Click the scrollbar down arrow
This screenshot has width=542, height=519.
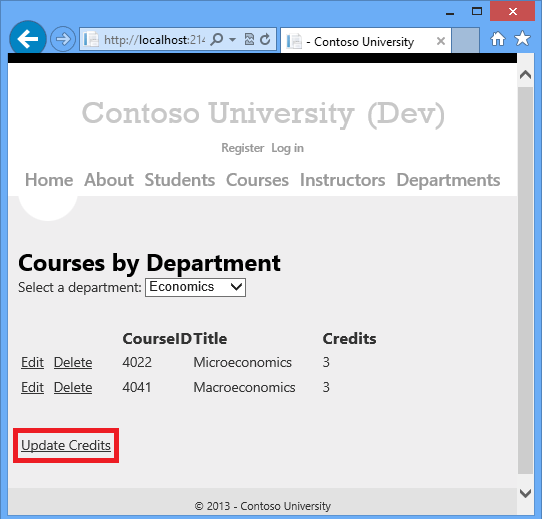point(525,494)
